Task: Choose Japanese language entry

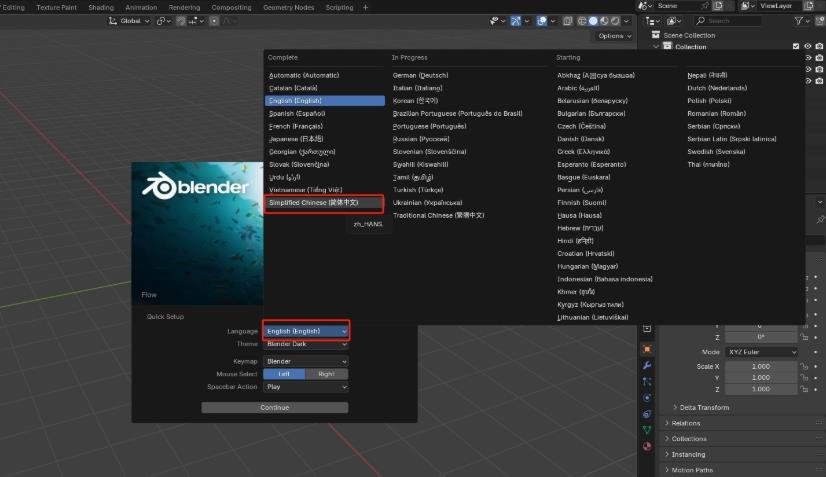Action: (324, 139)
